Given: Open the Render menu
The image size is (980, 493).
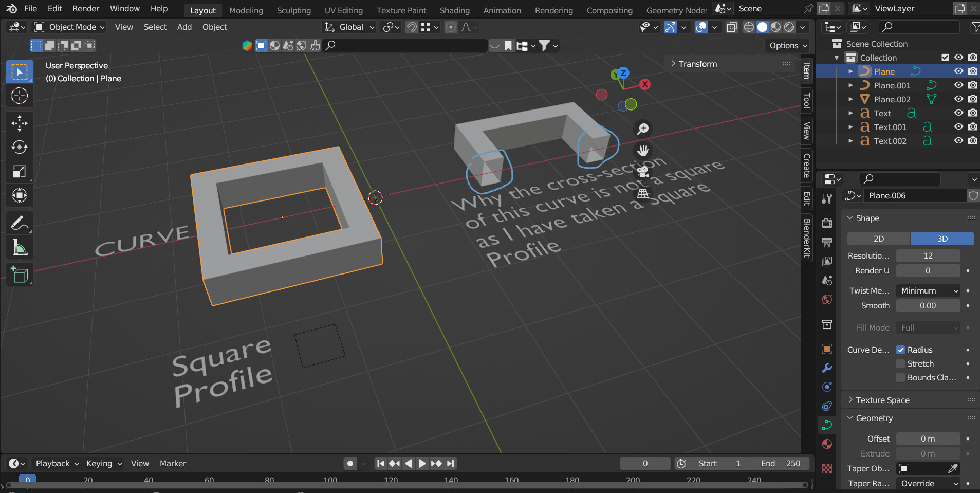Looking at the screenshot, I should tap(85, 8).
